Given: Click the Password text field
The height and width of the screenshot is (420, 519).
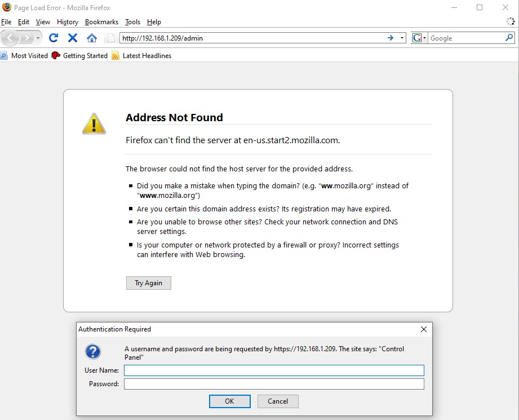Looking at the screenshot, I should [x=274, y=384].
